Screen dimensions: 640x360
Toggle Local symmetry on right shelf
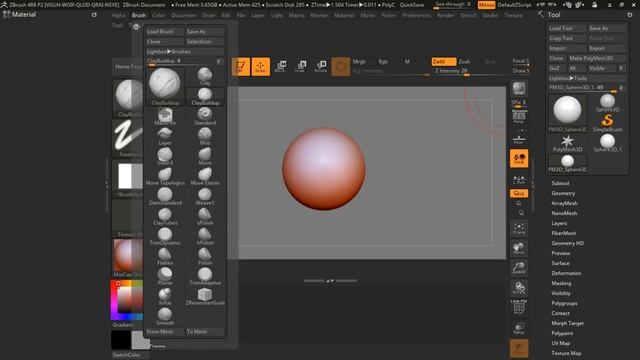(519, 158)
